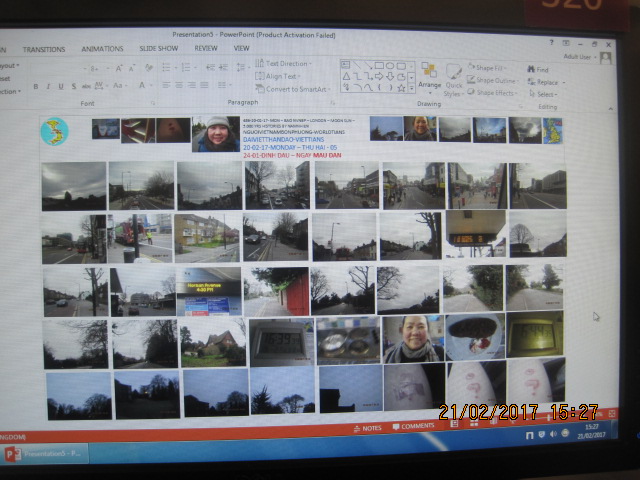Open the Select menu
Viewport: 640px width, 480px height.
click(x=543, y=94)
